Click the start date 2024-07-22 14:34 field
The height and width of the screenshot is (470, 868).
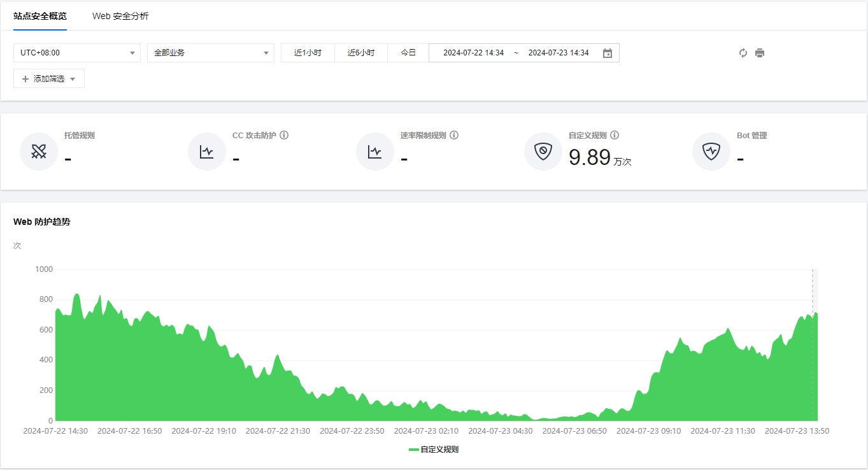(x=473, y=53)
